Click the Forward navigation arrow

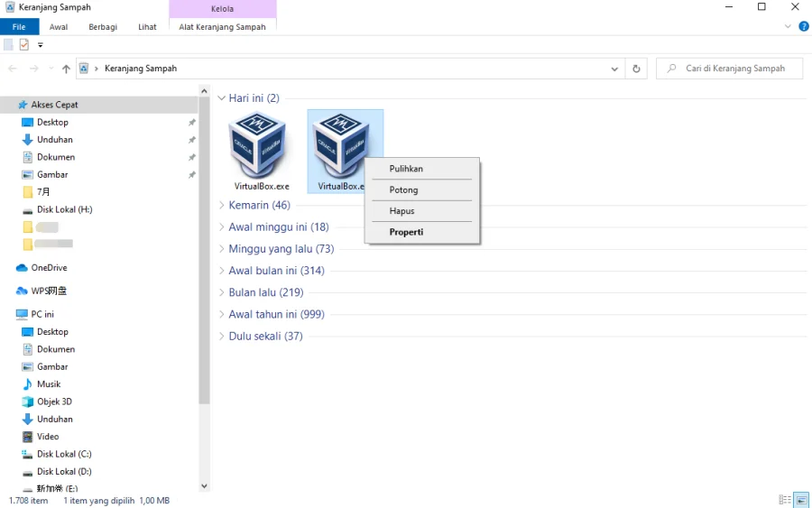33,69
